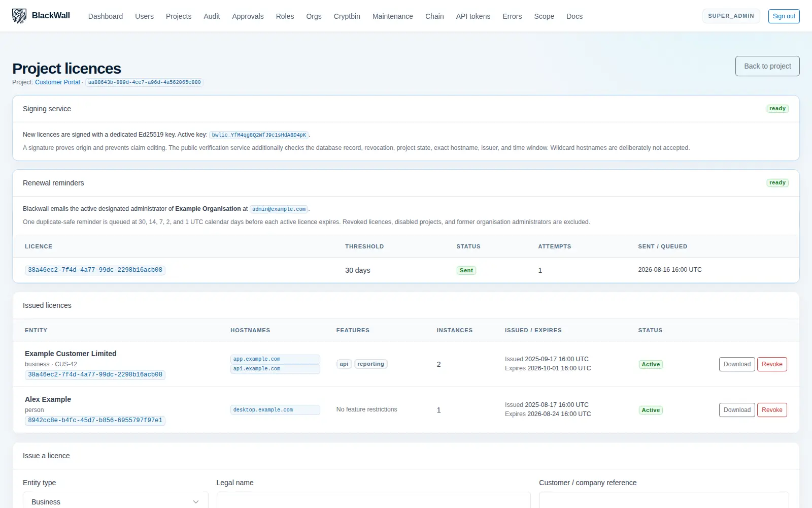Click the Signing service ready badge
This screenshot has width=812, height=508.
click(x=777, y=109)
